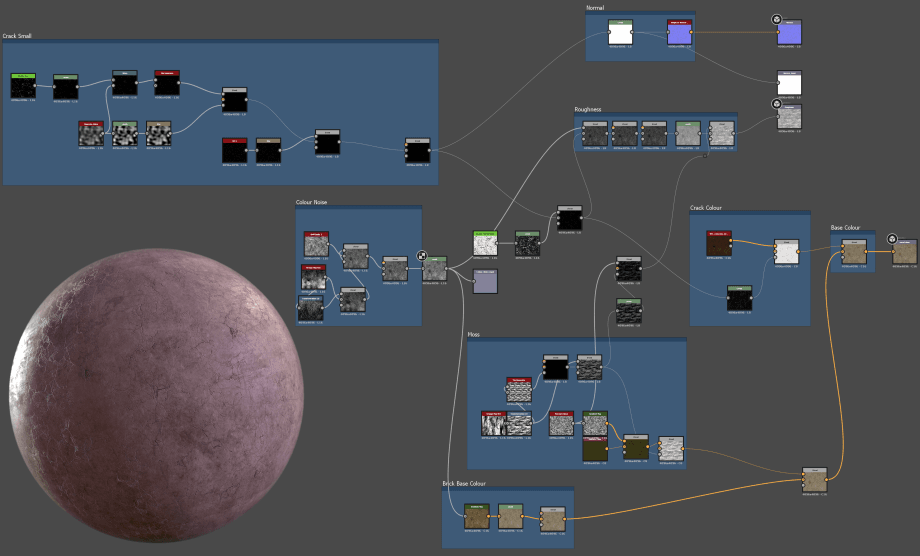Select the dark olive uniform colour node in Moss

point(595,449)
